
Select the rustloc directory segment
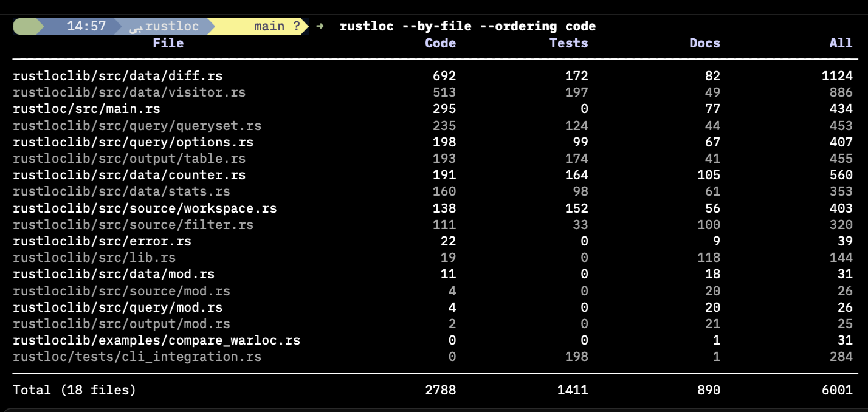(x=173, y=26)
